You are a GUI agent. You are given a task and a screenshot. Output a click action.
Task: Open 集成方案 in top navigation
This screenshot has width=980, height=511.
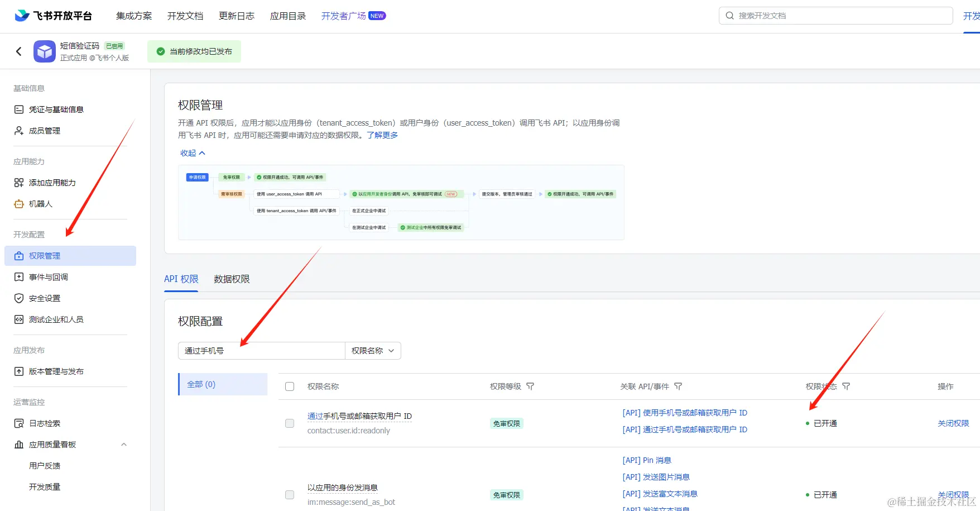pos(134,16)
